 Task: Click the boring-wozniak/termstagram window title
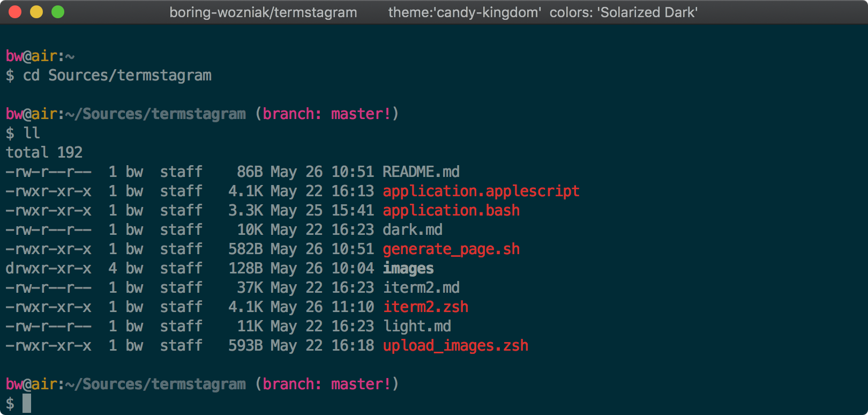[263, 12]
